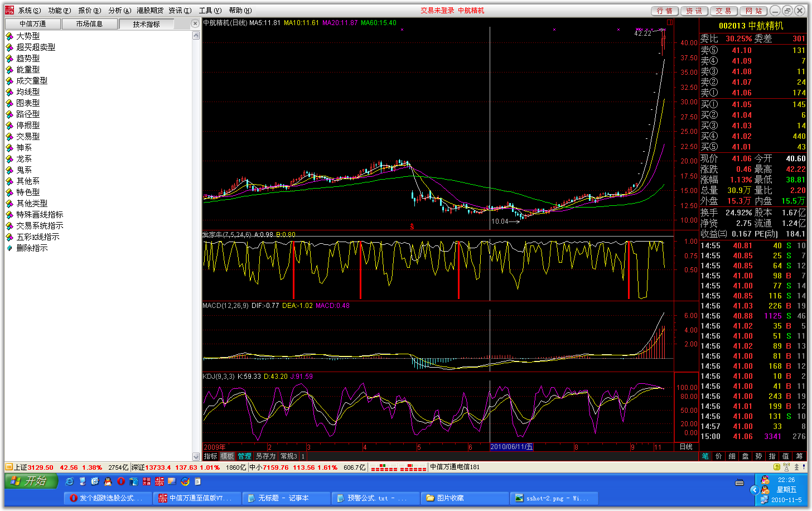Choose the 神系 indicator category
This screenshot has width=812, height=511.
(24, 148)
